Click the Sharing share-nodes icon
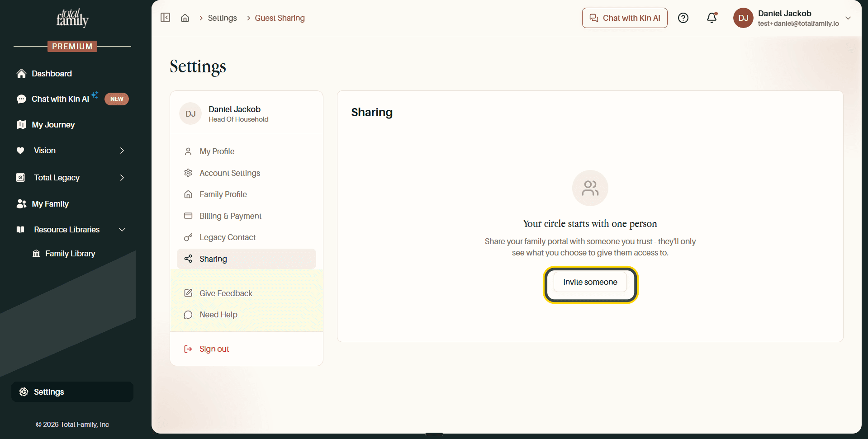 pyautogui.click(x=188, y=259)
